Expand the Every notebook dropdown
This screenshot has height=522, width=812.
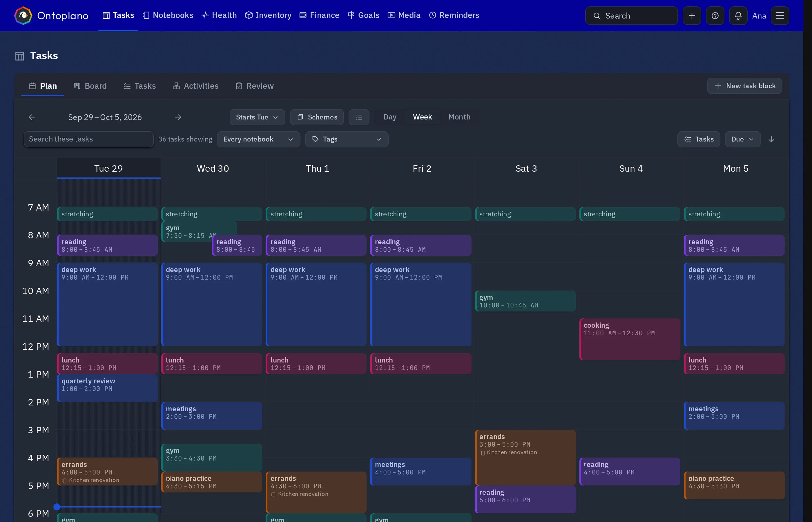[x=258, y=139]
